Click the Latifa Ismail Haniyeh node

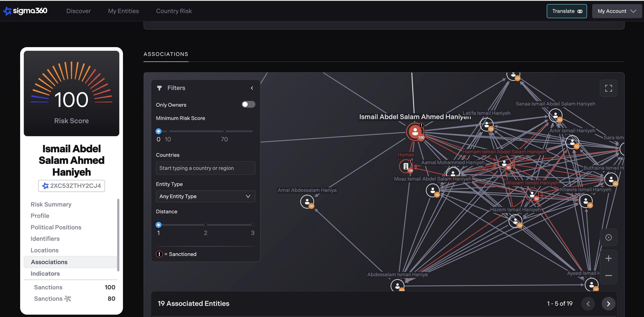[486, 124]
